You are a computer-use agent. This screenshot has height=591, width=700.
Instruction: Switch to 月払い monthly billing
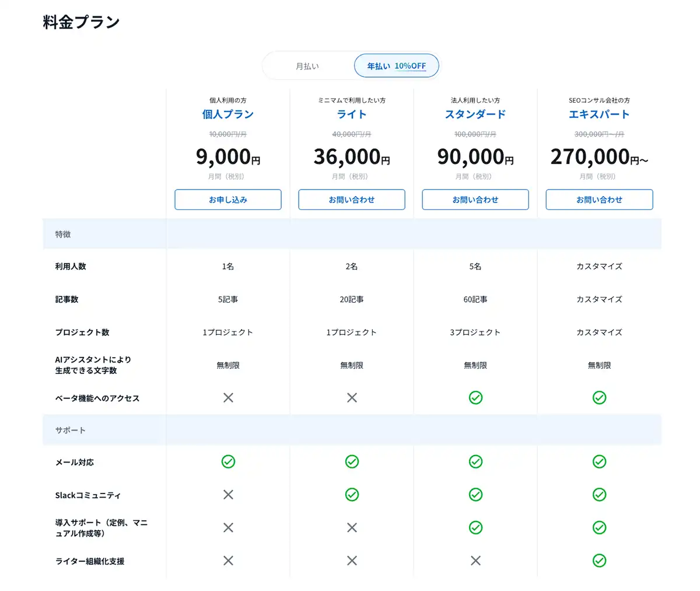(x=307, y=66)
